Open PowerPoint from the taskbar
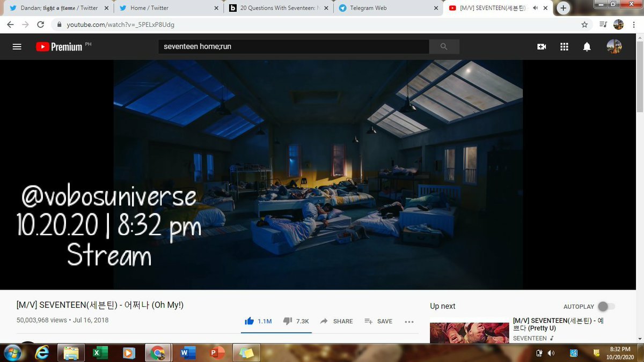The width and height of the screenshot is (644, 362). [217, 352]
